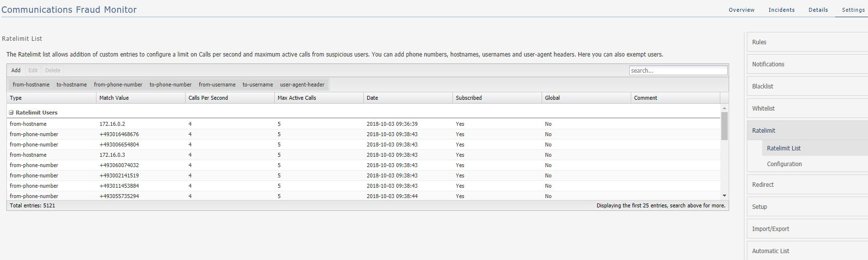Screen dimensions: 868x260
Task: Select the row with 172.16.0.3
Action: (x=364, y=155)
